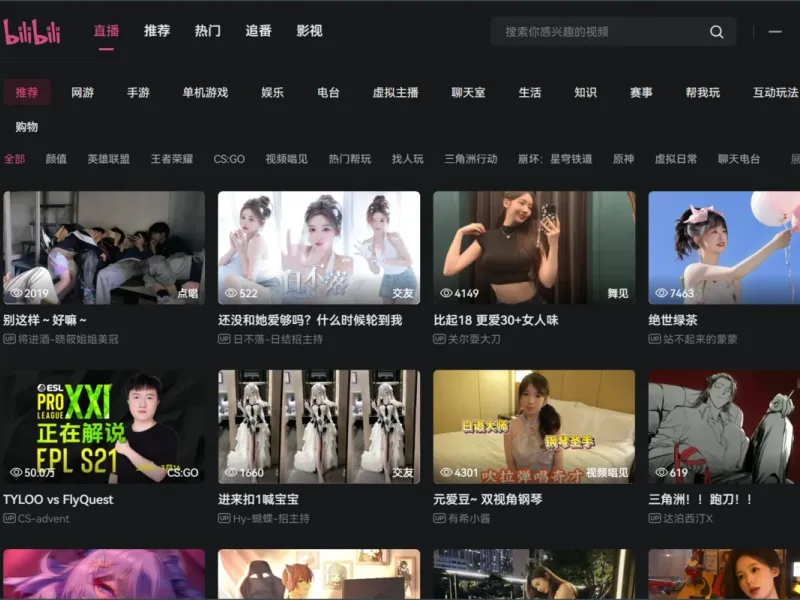Choose the CS:GO sub-filter
This screenshot has height=600, width=800.
pos(229,159)
